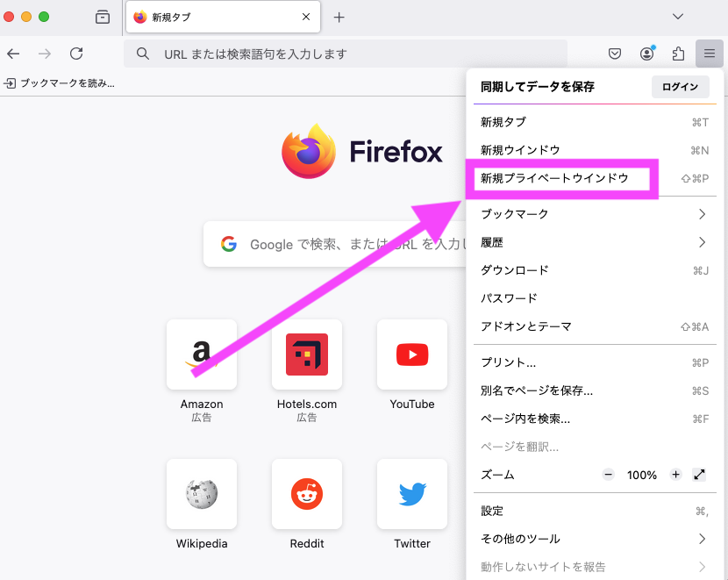Open パスワード menu item
This screenshot has height=580, width=728.
595,298
